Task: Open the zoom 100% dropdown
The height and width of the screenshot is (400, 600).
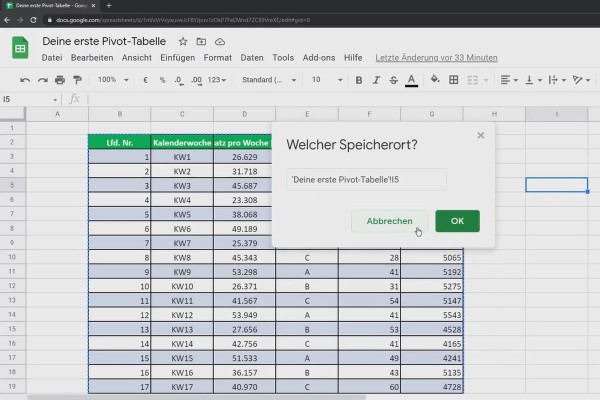Action: pyautogui.click(x=113, y=80)
